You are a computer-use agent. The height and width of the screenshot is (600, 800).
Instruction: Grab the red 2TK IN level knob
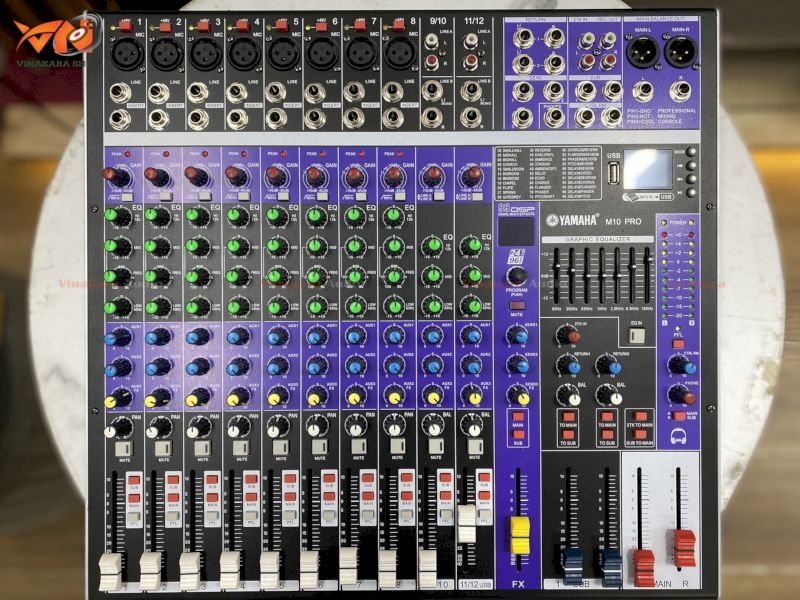point(568,335)
